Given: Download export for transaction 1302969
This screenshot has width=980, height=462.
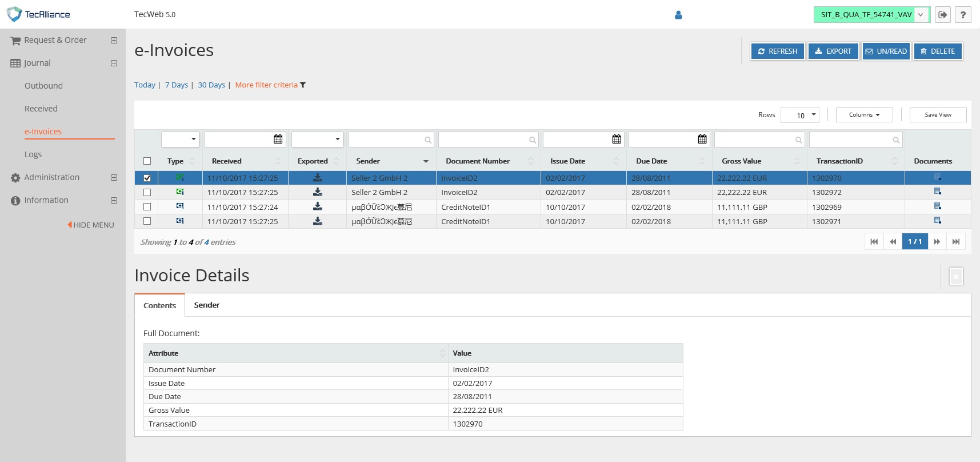Looking at the screenshot, I should [318, 206].
